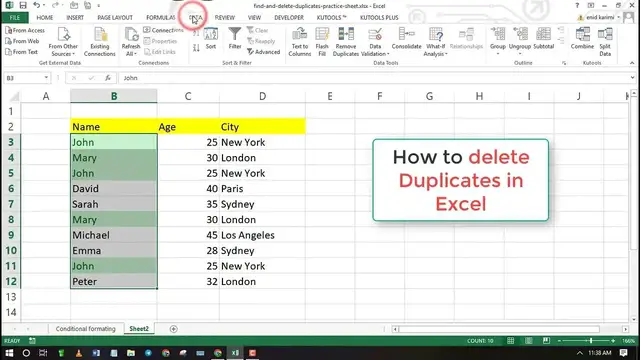This screenshot has width=640, height=360.
Task: Zoom in with plus button
Action: 613,340
